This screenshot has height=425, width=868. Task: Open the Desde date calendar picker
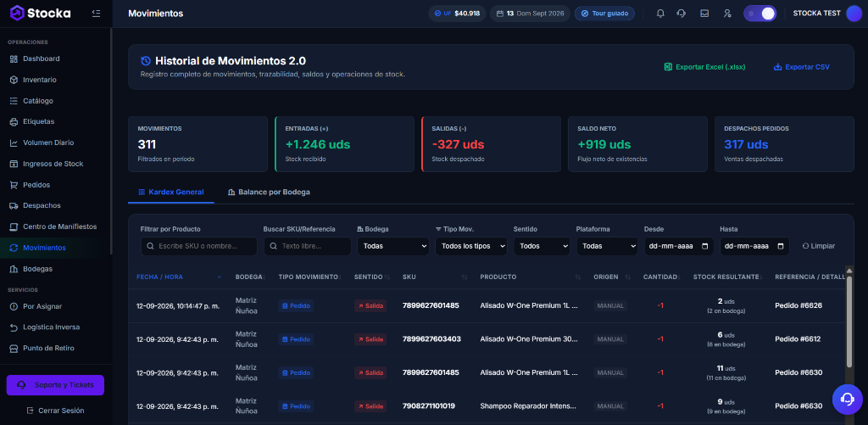click(704, 246)
